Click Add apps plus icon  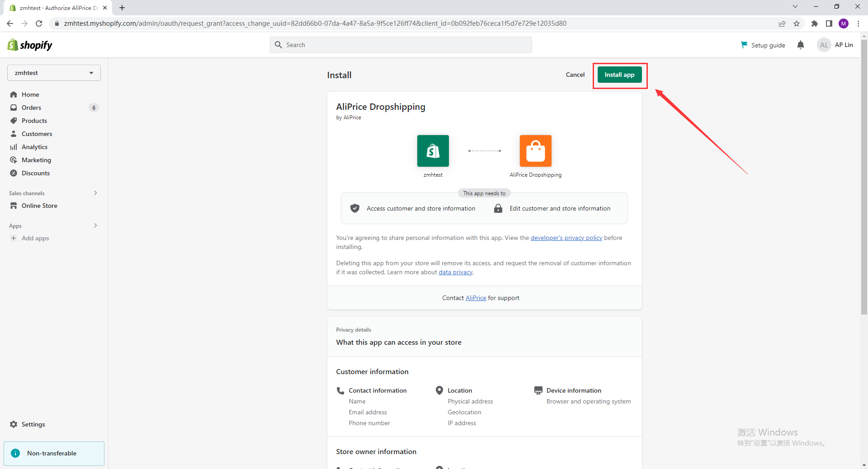14,238
